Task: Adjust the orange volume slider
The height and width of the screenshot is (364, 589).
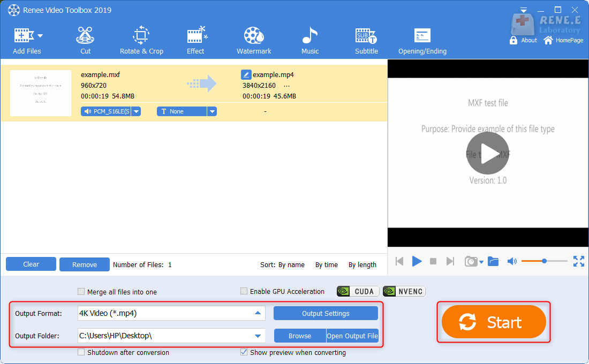Action: click(x=545, y=261)
